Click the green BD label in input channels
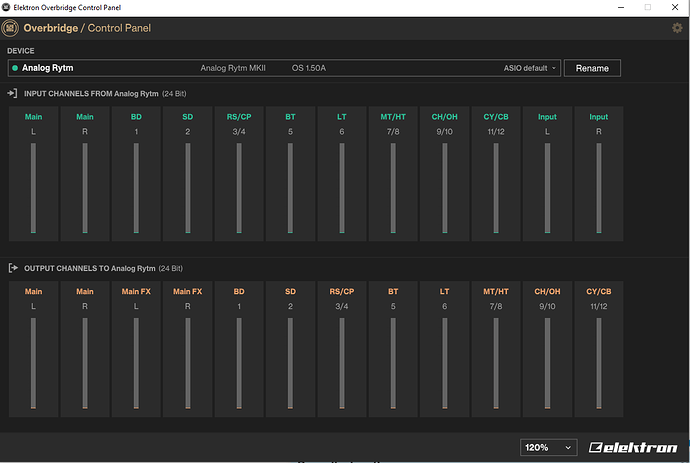The width and height of the screenshot is (690, 463). (x=136, y=117)
